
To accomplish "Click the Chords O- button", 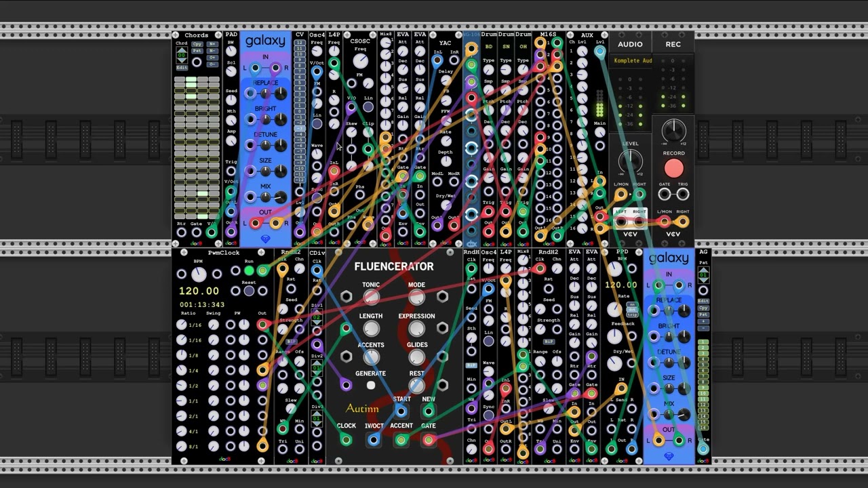I will click(x=212, y=64).
